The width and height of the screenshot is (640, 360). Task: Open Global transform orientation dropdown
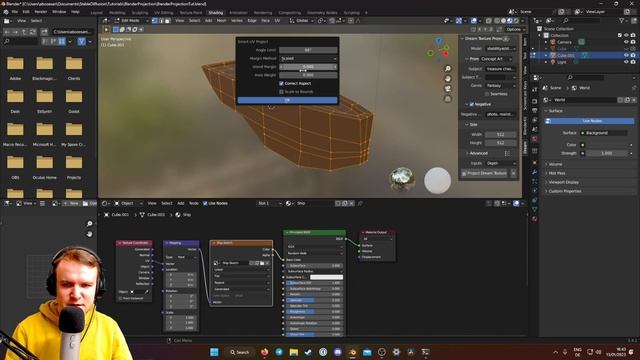coord(301,20)
